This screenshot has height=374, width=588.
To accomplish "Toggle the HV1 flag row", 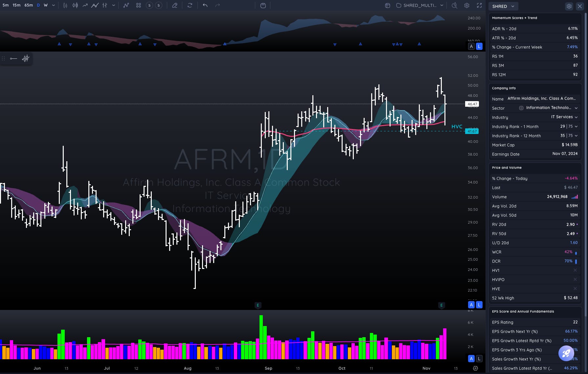I will tap(535, 270).
